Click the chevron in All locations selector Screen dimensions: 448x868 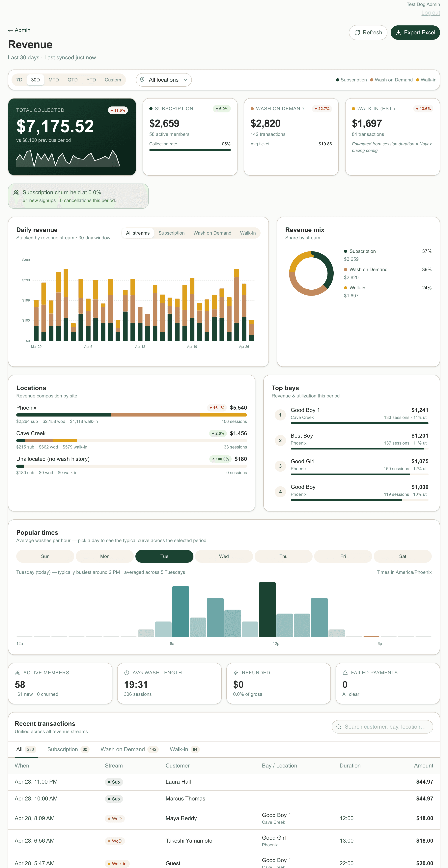[185, 80]
